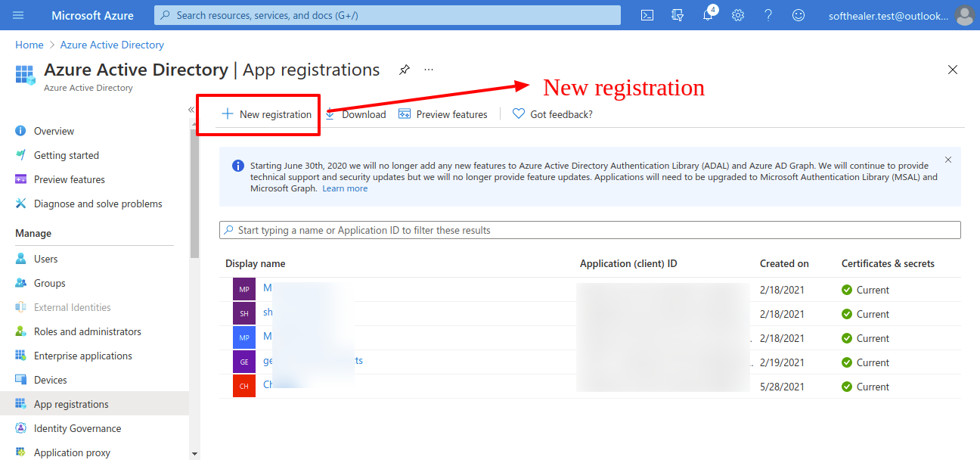Click the Overview info icon
980x460 pixels.
tap(20, 131)
